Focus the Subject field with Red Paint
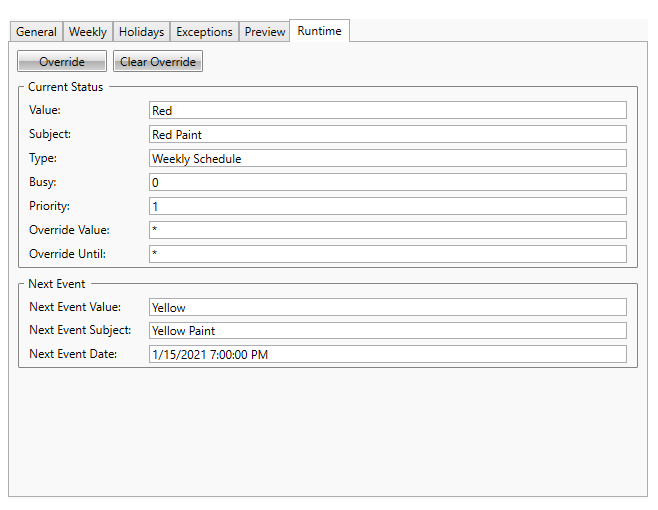Viewport: 658px width, 510px height. tap(387, 134)
